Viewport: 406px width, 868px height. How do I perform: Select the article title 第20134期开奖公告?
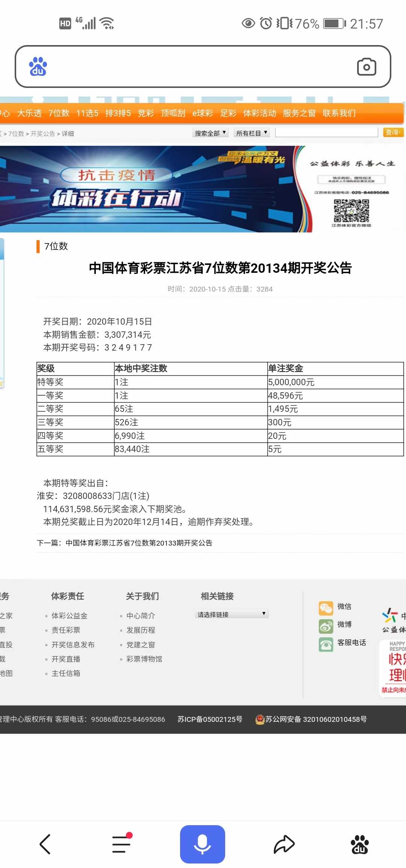(x=220, y=268)
